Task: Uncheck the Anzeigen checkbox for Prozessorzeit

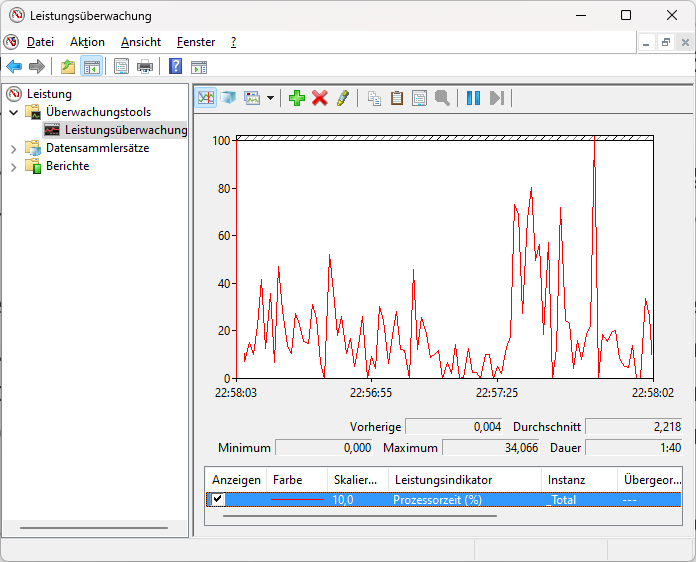Action: tap(218, 499)
